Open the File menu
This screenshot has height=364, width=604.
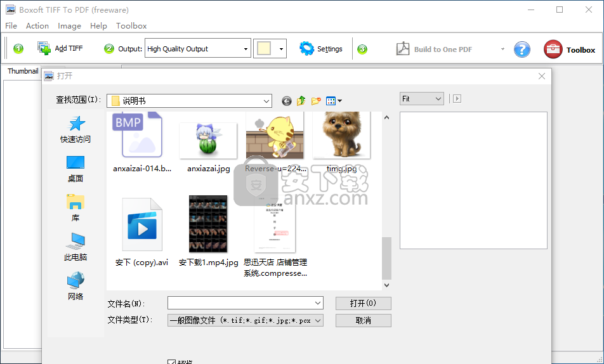[11, 26]
